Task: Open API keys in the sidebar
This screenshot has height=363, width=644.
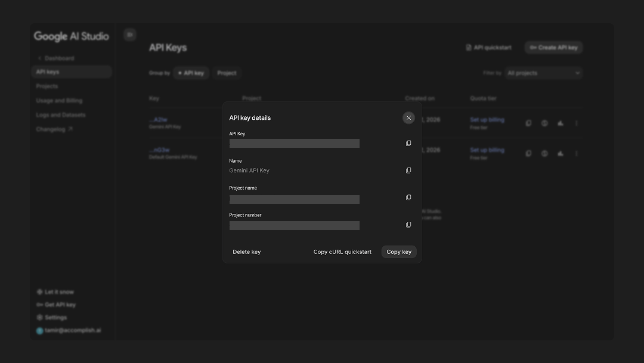Action: click(72, 72)
